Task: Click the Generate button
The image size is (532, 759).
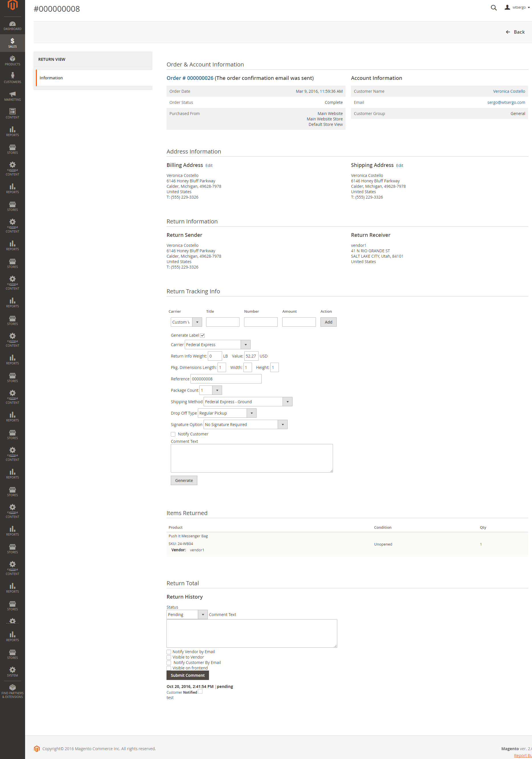Action: tap(184, 480)
